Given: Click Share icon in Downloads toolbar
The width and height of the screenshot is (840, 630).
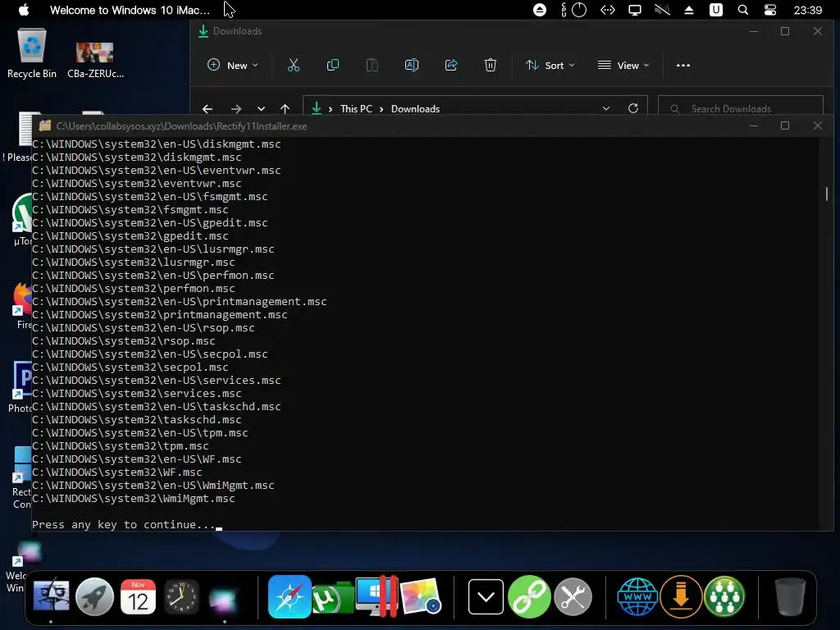Looking at the screenshot, I should pyautogui.click(x=451, y=66).
